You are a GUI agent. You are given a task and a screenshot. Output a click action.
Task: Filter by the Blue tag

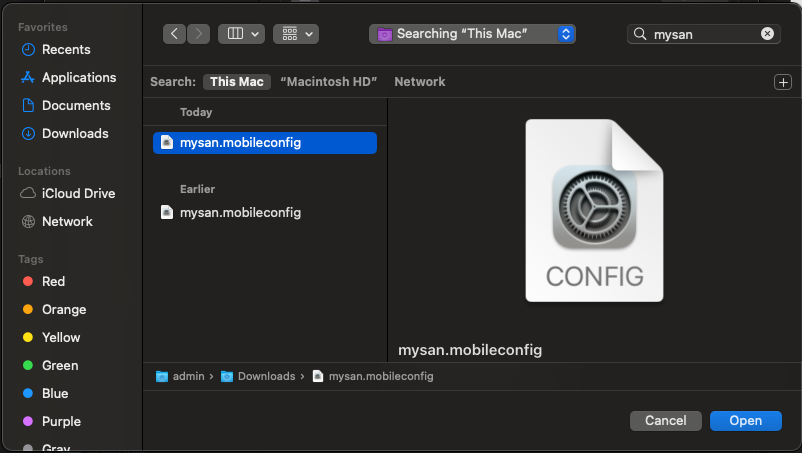coord(55,394)
